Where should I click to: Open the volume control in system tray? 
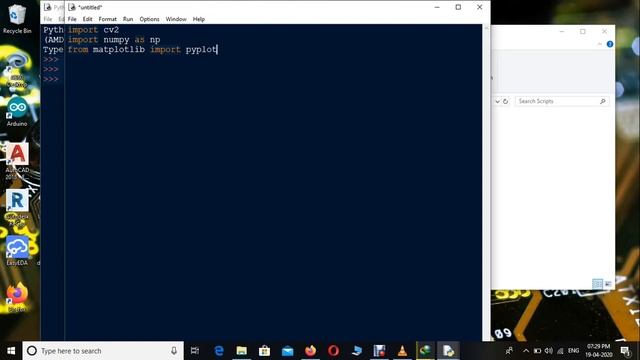coord(549,351)
